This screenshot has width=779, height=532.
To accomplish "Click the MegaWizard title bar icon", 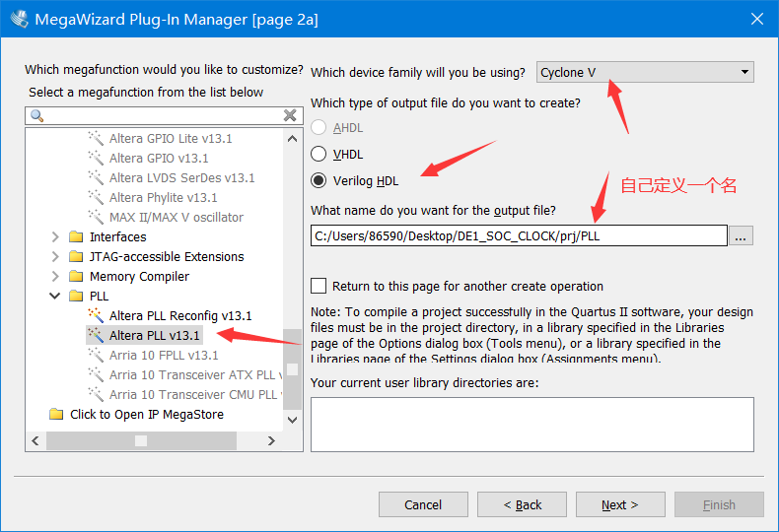I will click(19, 19).
